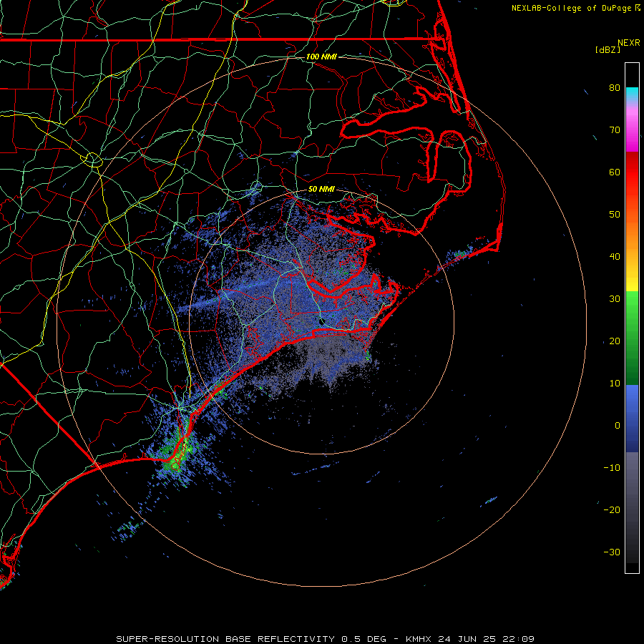This screenshot has height=644, width=644.
Task: Click the red 60 dBZ band of the color bar
Action: point(632,172)
